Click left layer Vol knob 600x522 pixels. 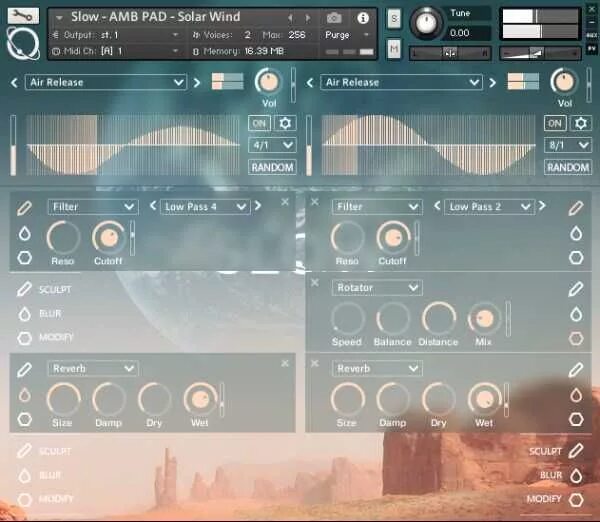point(269,82)
